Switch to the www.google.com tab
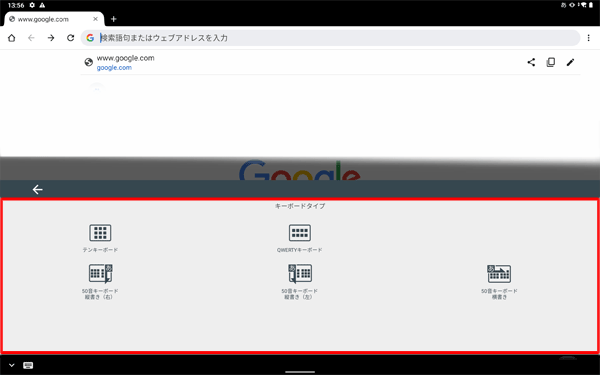This screenshot has height=375, width=600. coord(54,19)
